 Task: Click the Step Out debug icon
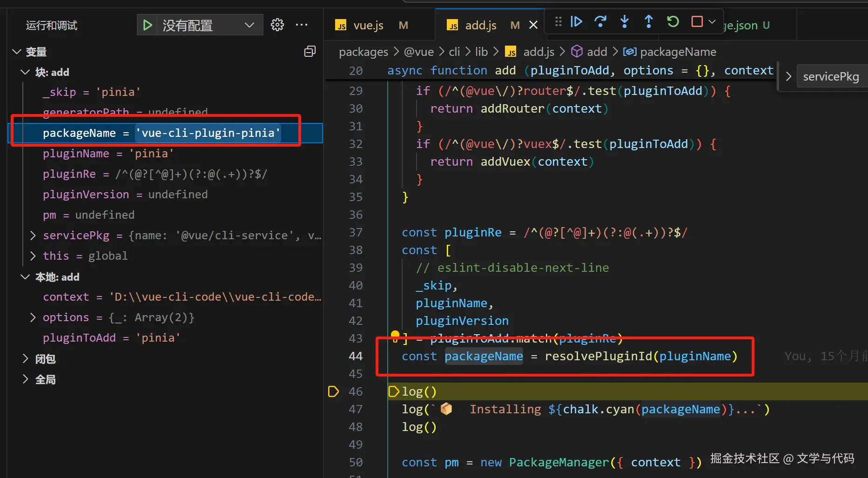click(648, 21)
